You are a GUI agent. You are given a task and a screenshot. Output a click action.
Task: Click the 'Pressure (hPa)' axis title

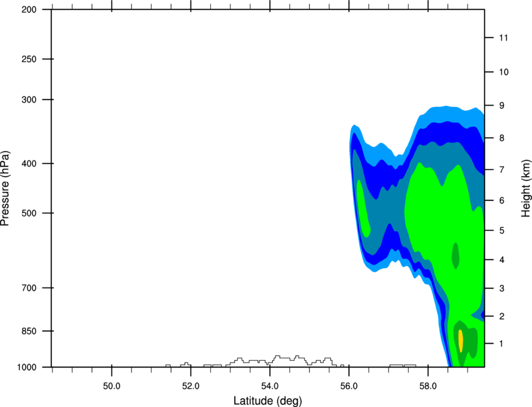tap(5, 188)
